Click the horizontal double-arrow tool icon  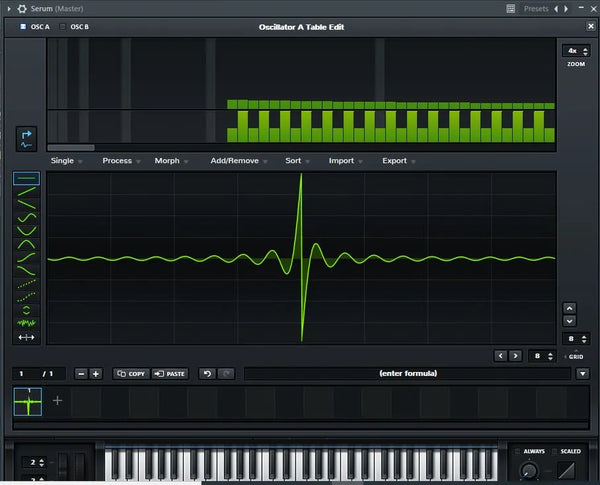[27, 338]
